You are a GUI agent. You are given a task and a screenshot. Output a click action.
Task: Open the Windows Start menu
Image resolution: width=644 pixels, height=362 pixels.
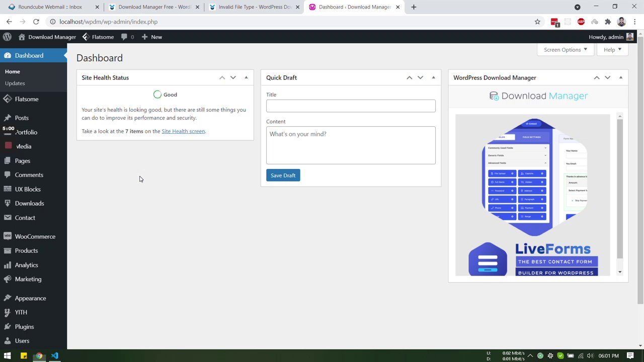point(7,356)
